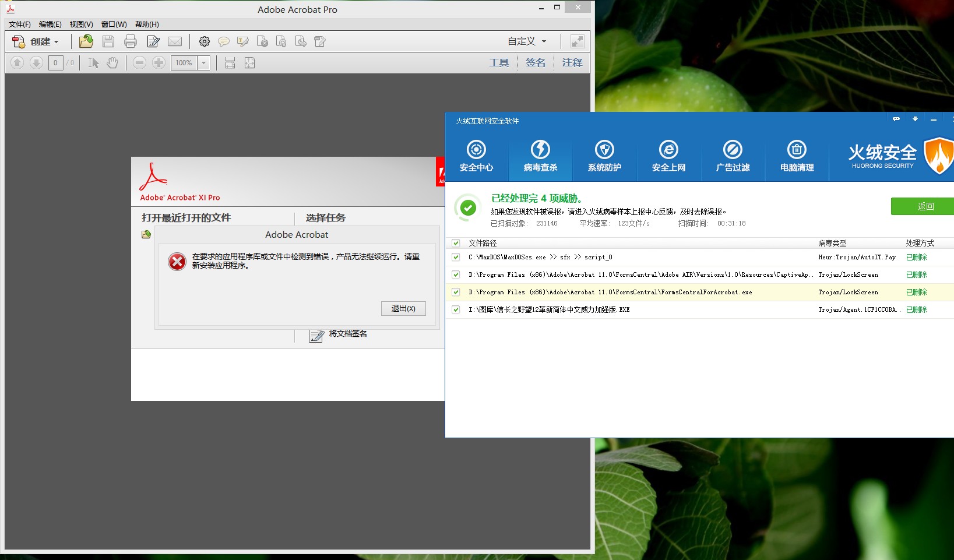Toggle the select-all 文件路径 checkbox

(456, 243)
